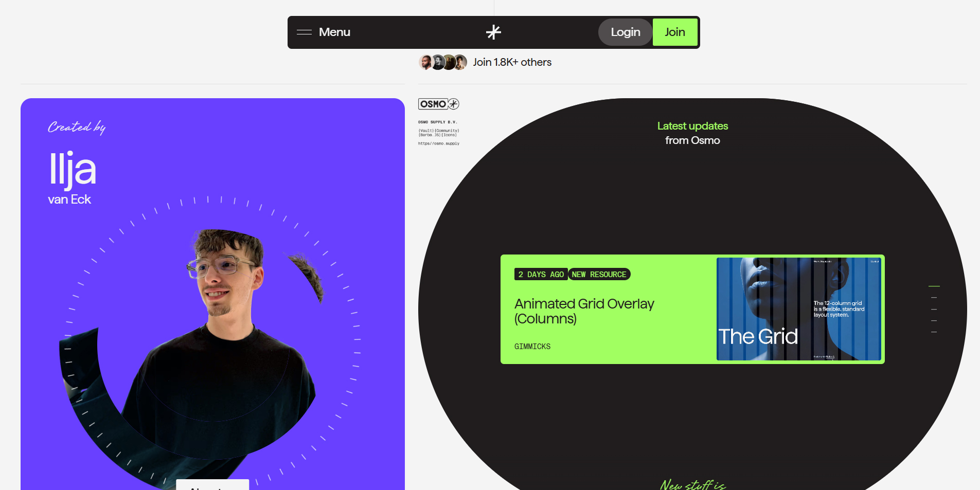Open the https://osmo.supply link text
The image size is (980, 490).
(439, 143)
